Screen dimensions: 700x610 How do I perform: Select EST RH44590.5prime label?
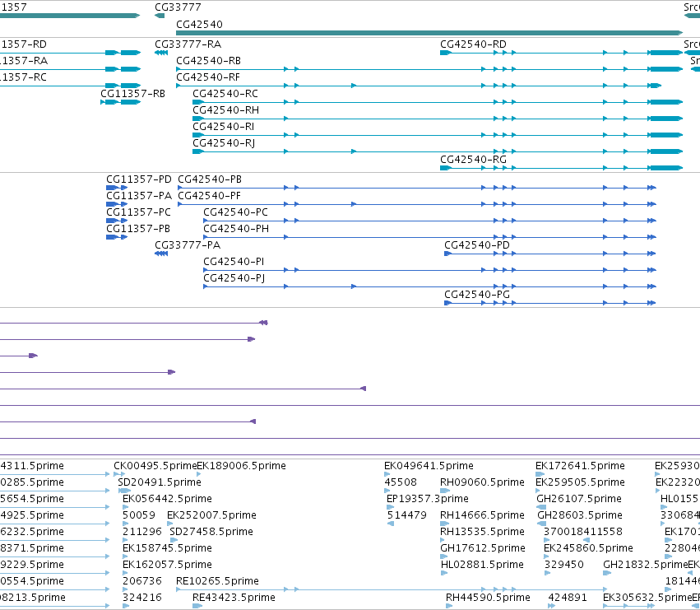(x=488, y=598)
